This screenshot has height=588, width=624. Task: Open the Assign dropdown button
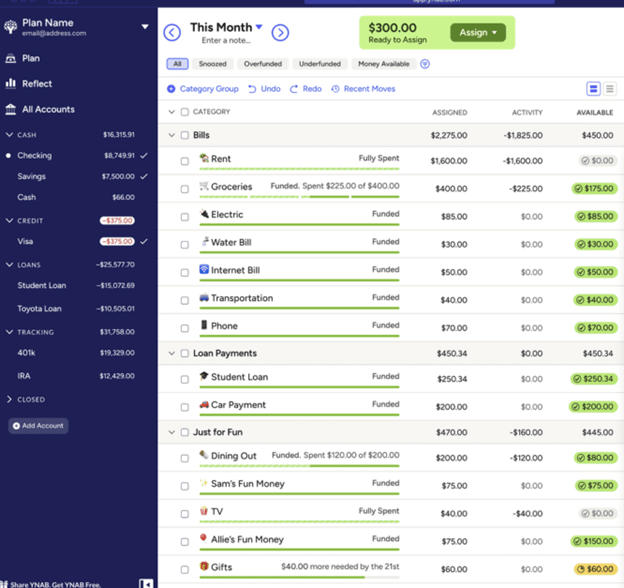coord(478,33)
